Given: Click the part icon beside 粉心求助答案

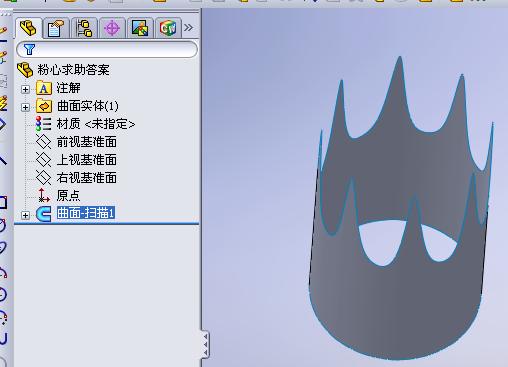Looking at the screenshot, I should click(25, 70).
